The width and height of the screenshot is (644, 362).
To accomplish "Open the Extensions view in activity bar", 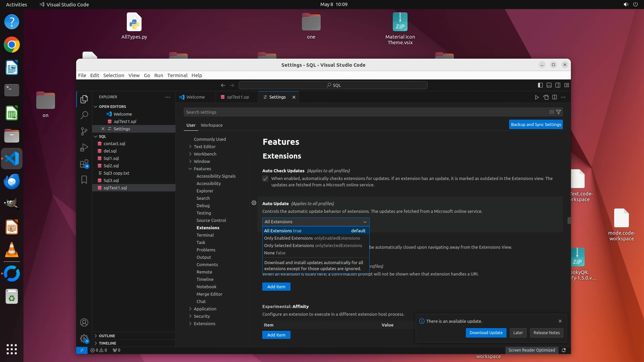I will [84, 164].
